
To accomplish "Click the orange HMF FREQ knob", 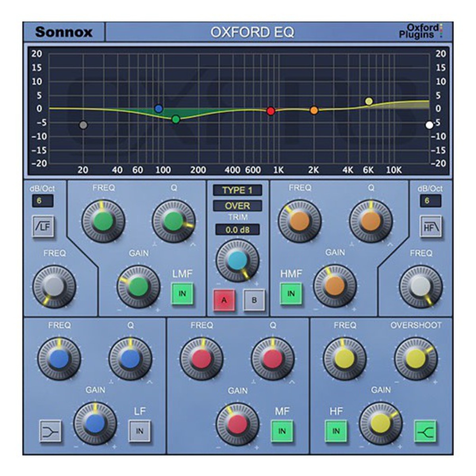I will 299,221.
